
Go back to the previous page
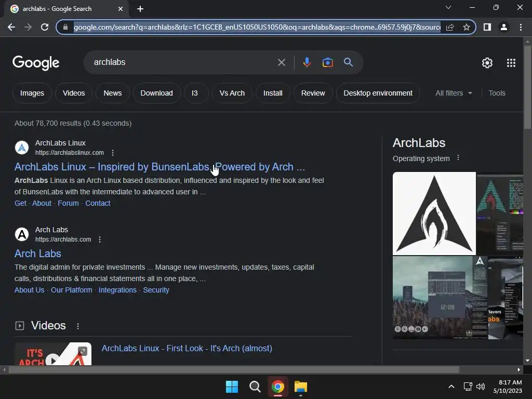pyautogui.click(x=11, y=27)
